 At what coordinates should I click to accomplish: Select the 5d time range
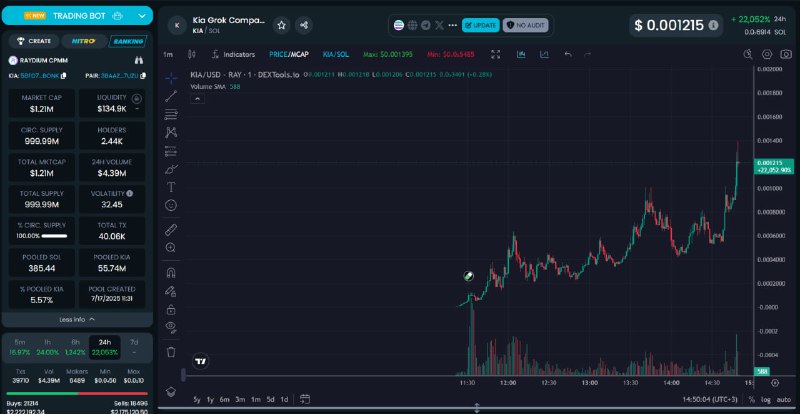270,399
